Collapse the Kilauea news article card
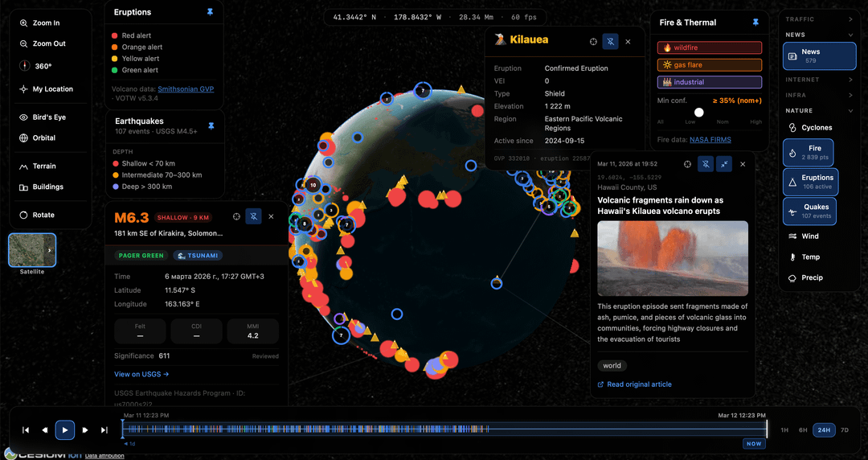The height and width of the screenshot is (460, 868). tap(724, 164)
